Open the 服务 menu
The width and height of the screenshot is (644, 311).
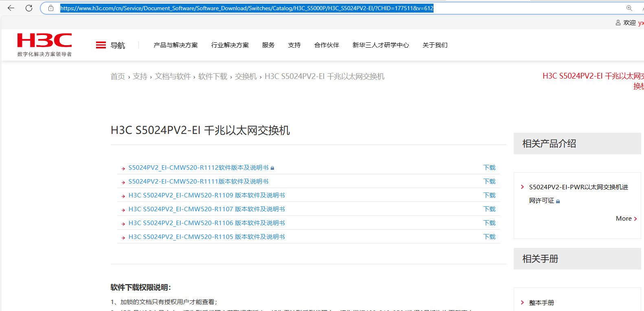pyautogui.click(x=268, y=45)
